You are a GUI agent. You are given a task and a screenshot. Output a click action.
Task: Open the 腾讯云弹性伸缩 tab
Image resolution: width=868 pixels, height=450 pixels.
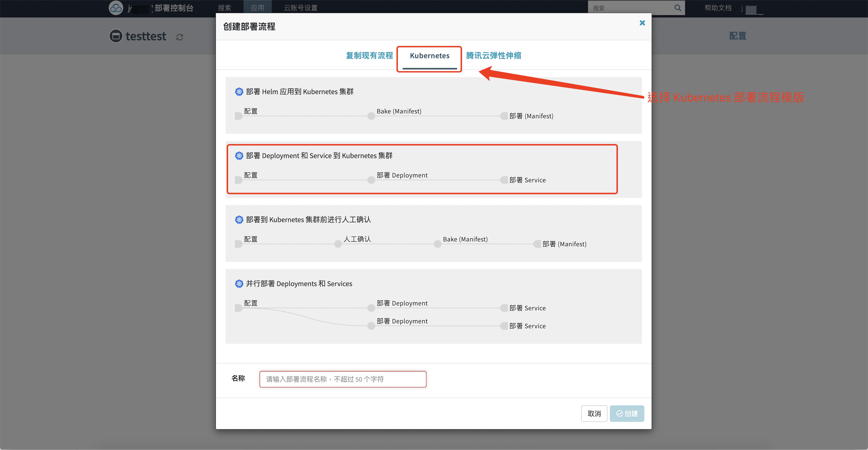coord(494,56)
